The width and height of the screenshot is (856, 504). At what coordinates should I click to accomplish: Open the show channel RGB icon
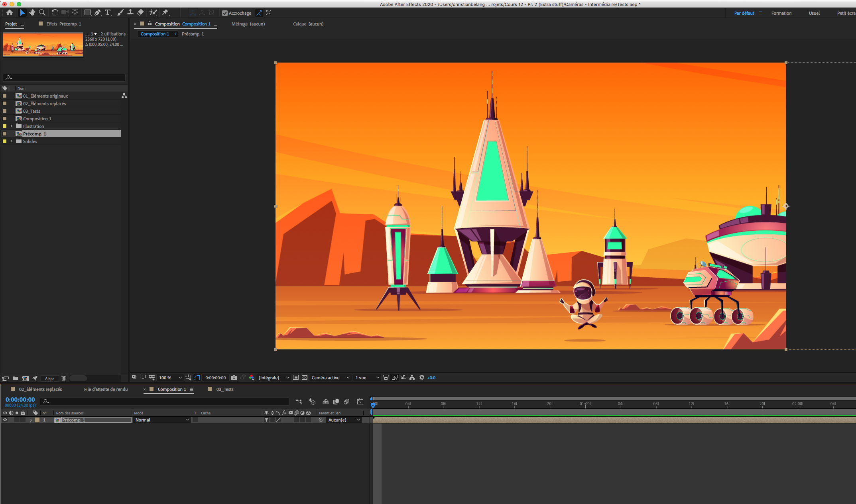click(x=252, y=378)
